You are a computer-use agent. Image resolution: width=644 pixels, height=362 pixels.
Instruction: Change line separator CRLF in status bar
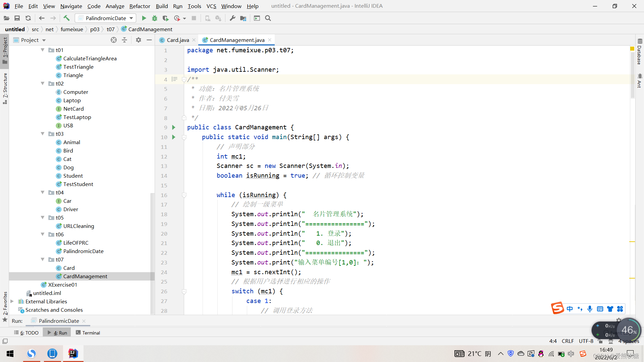(x=568, y=341)
